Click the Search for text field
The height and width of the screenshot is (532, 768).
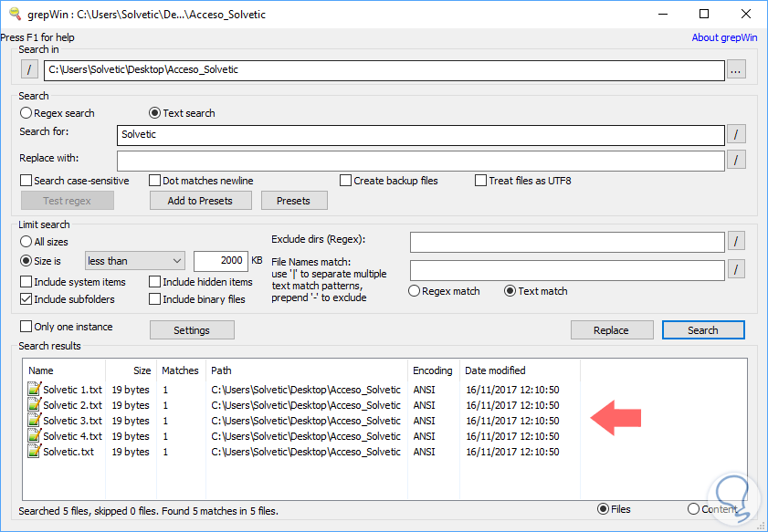coord(421,134)
